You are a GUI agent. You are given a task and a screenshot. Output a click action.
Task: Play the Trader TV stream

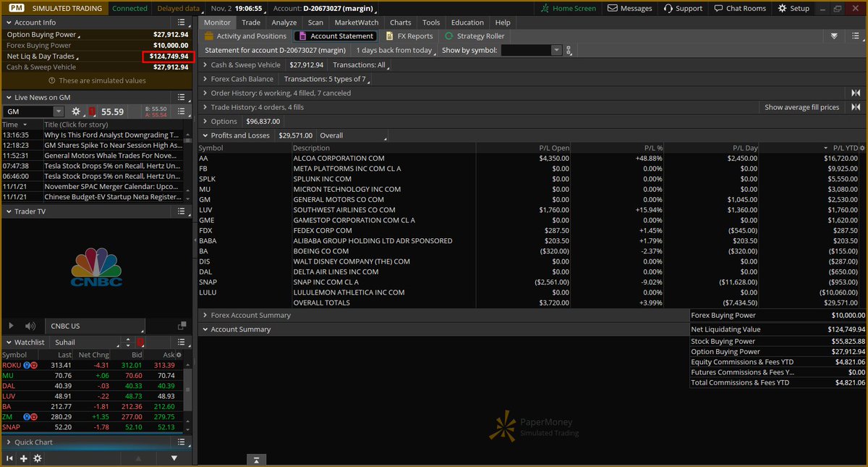coord(11,327)
